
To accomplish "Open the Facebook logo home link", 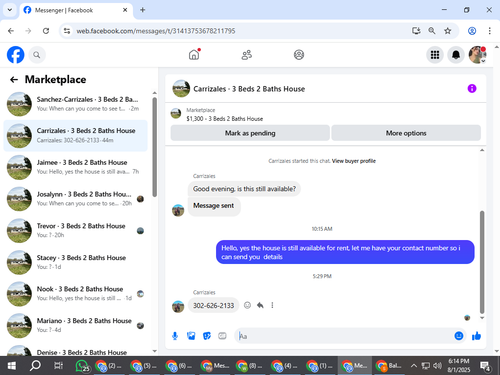I will tap(16, 55).
